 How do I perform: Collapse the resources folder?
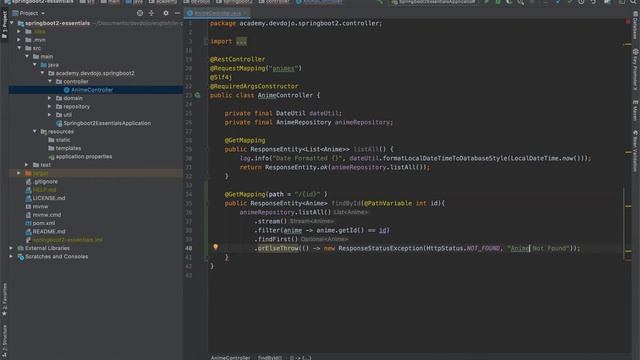click(35, 131)
